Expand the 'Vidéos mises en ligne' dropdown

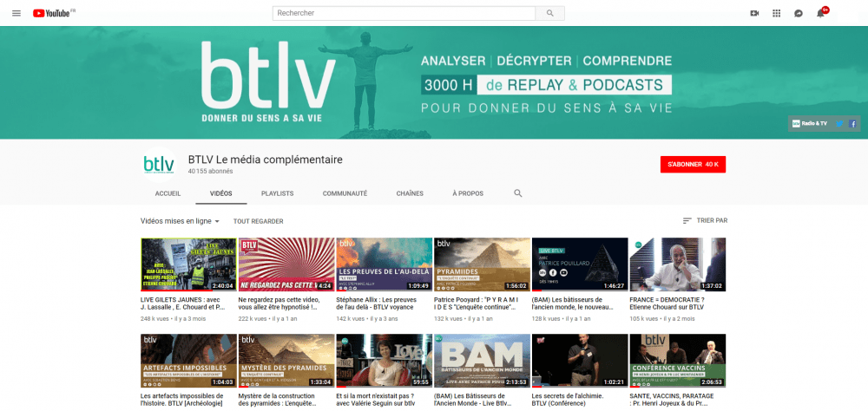coord(181,221)
